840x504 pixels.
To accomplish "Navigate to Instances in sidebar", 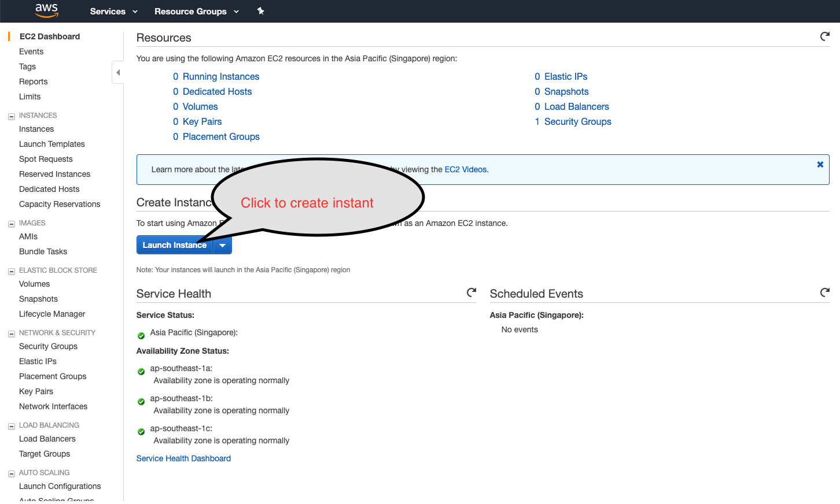I will (x=36, y=129).
